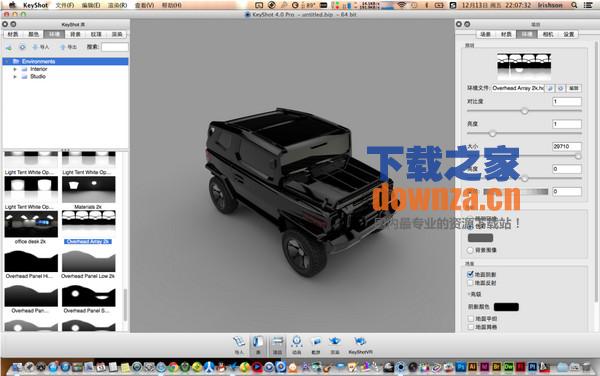
Task: Click the black shadow color (阴影颜色) swatch
Action: click(x=506, y=307)
